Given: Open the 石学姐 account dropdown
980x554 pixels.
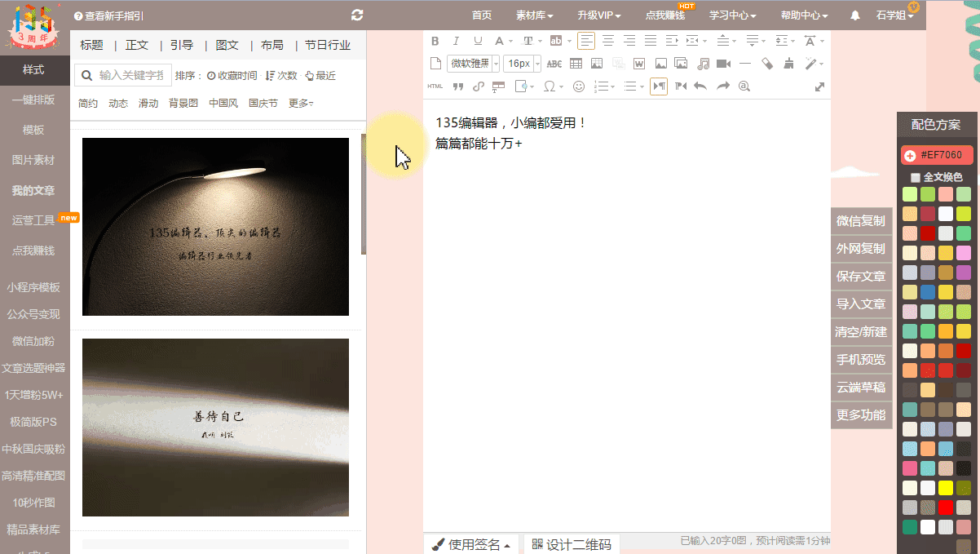Looking at the screenshot, I should 895,16.
